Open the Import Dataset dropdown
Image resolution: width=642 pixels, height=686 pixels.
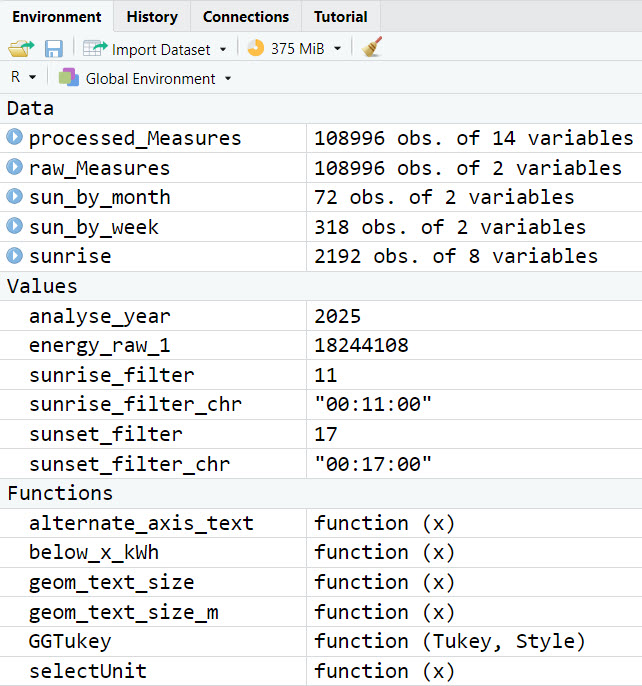click(157, 49)
